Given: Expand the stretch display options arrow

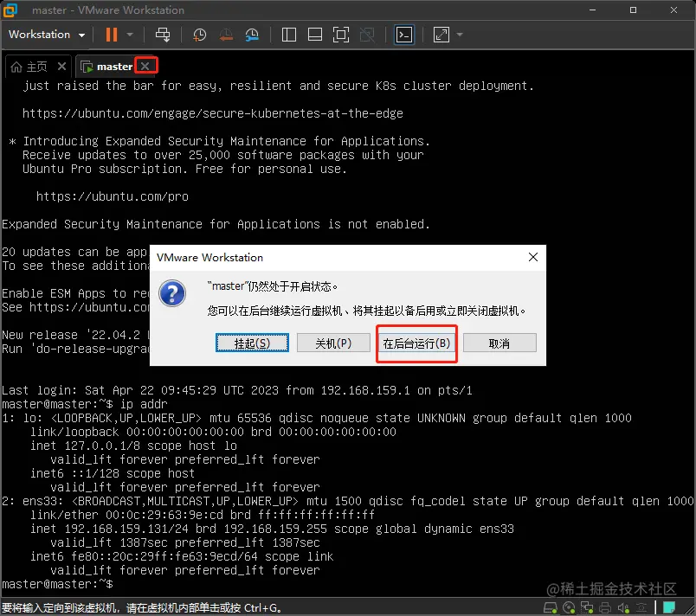Looking at the screenshot, I should pos(460,35).
